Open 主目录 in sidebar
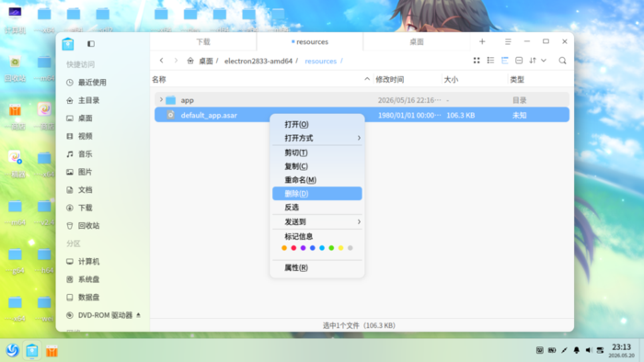 [103, 100]
